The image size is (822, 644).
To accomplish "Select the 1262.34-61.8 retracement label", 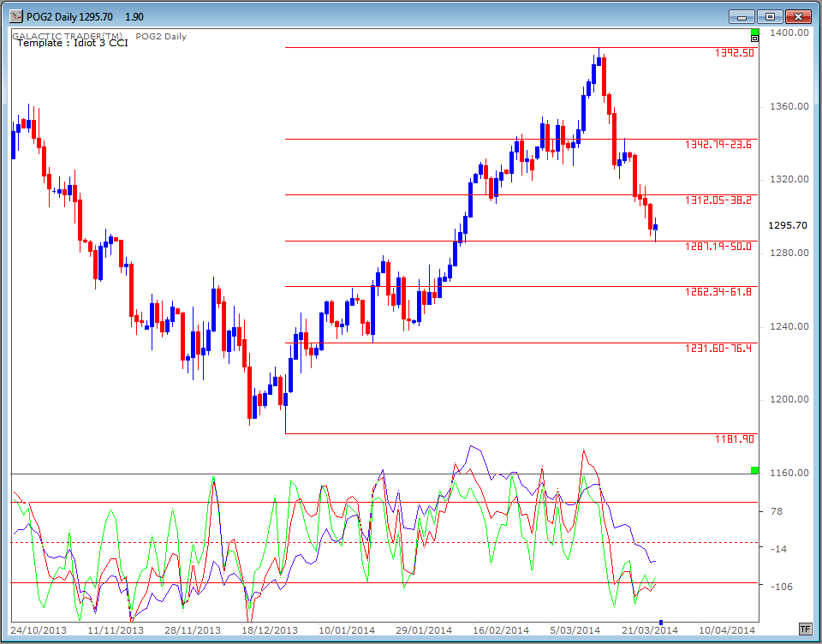I will 718,291.
